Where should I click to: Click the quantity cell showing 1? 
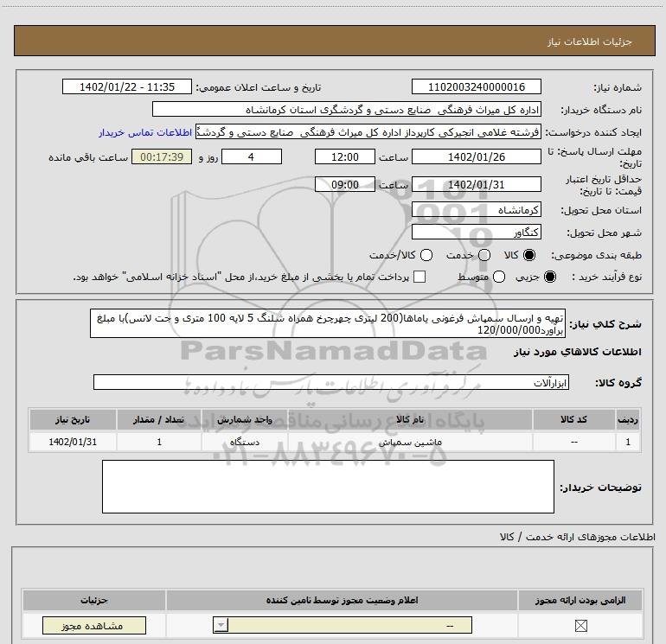pyautogui.click(x=159, y=442)
